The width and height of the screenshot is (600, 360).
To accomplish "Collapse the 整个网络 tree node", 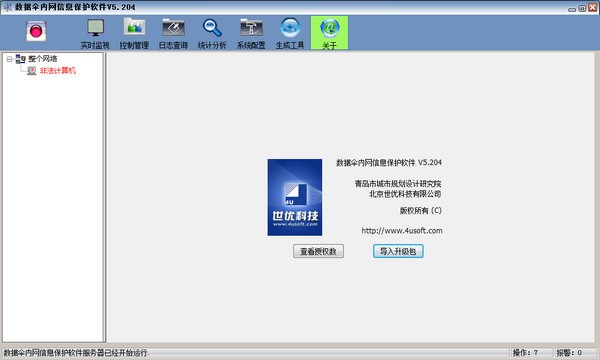I will [9, 59].
